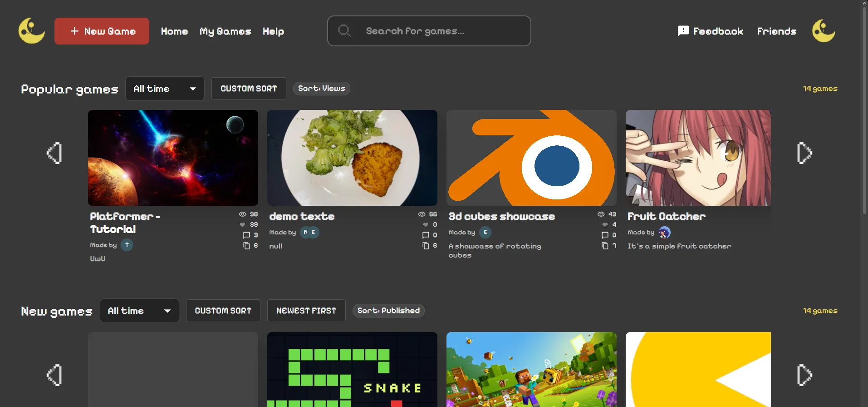Like demo texte with the heart icon
The width and height of the screenshot is (868, 407).
[426, 224]
